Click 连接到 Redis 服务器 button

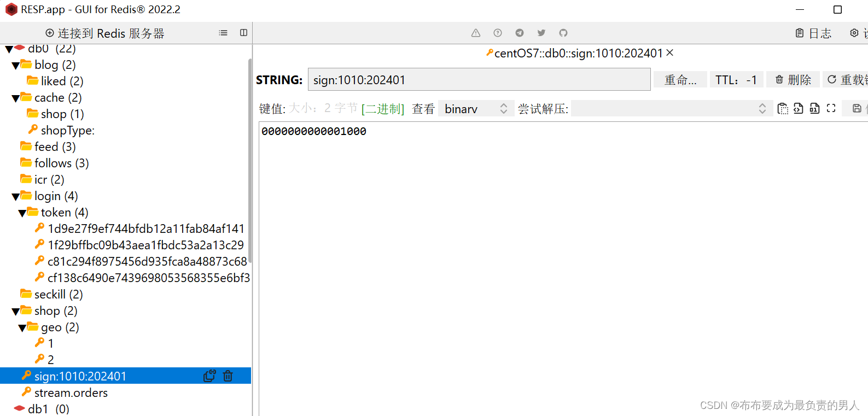click(104, 33)
